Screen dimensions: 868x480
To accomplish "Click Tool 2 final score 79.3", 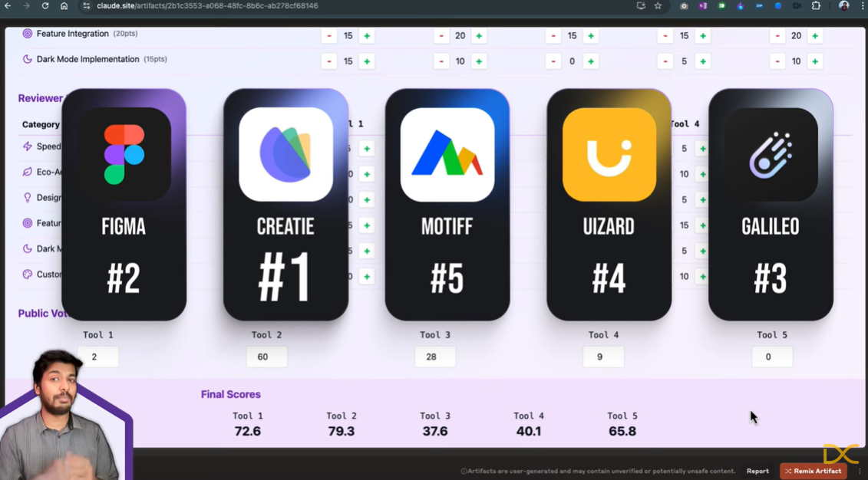I will tap(341, 432).
